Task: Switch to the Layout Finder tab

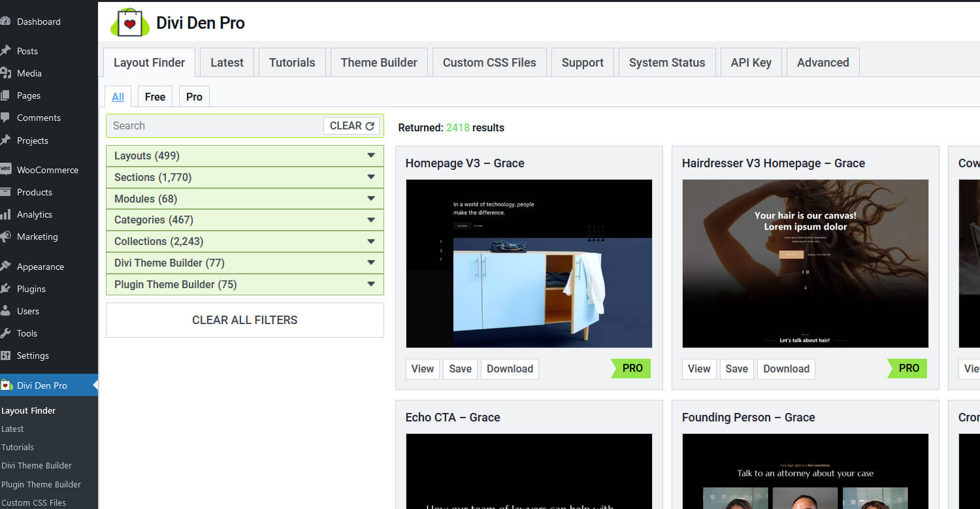Action: pyautogui.click(x=149, y=63)
